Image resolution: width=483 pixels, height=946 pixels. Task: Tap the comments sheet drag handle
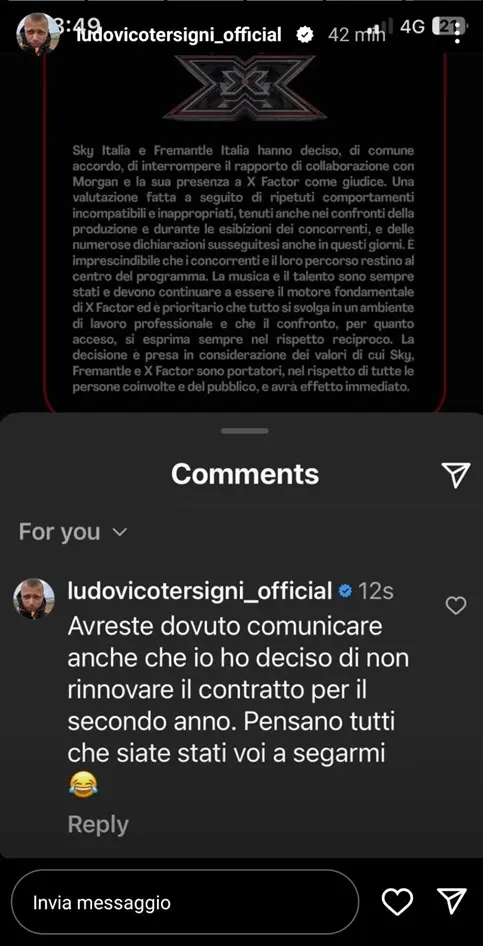[x=245, y=431]
